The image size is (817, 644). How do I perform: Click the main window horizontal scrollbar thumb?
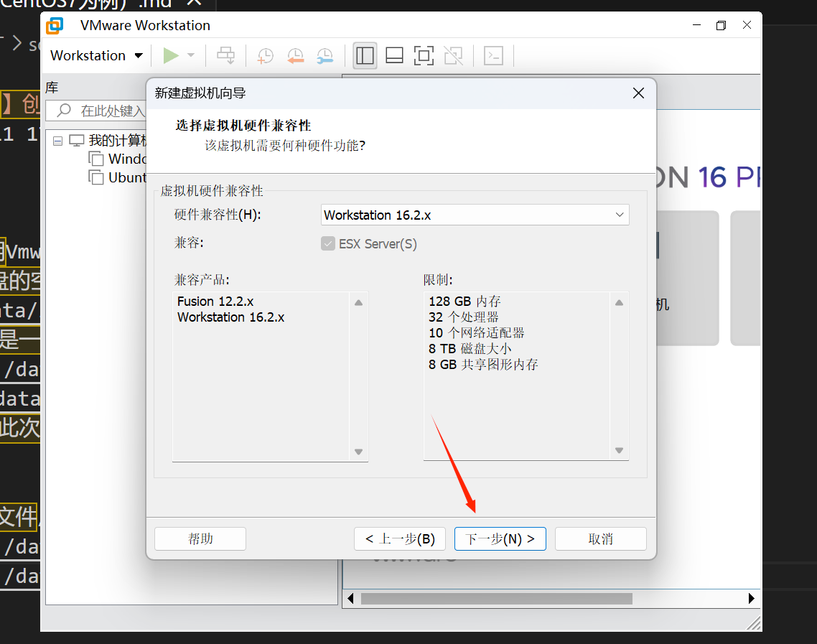click(x=497, y=598)
